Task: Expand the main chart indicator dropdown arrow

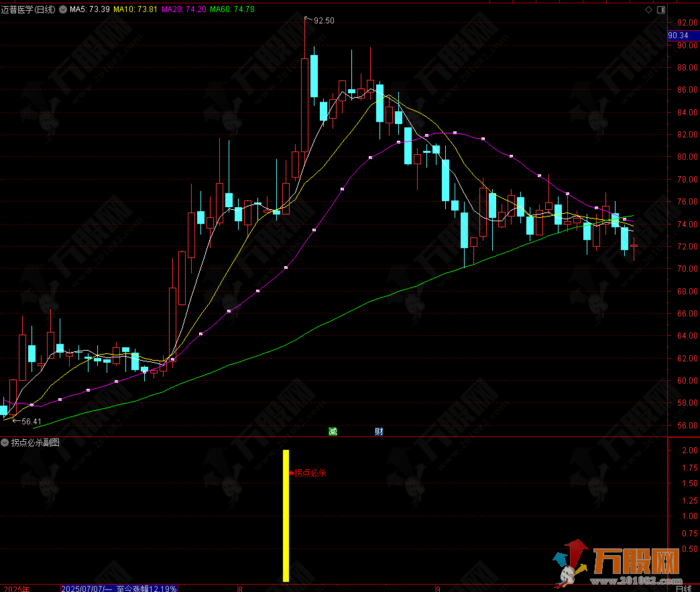Action: point(63,10)
